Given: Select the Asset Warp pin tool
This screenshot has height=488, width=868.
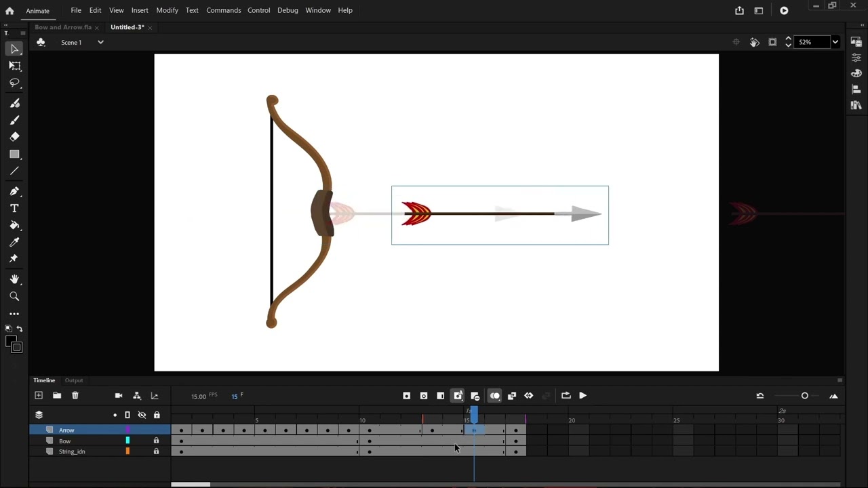Looking at the screenshot, I should pyautogui.click(x=14, y=259).
